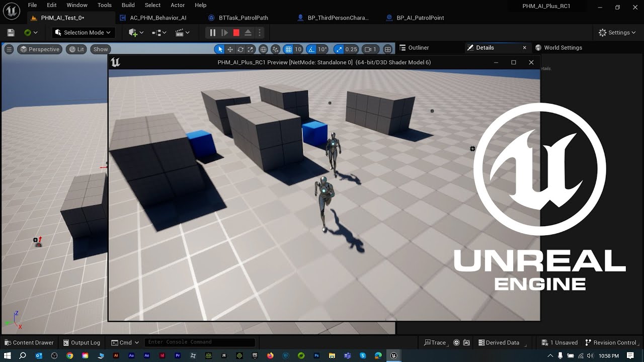Open the Blueprints dropdown in the toolbar
This screenshot has width=644, height=362.
click(x=159, y=33)
